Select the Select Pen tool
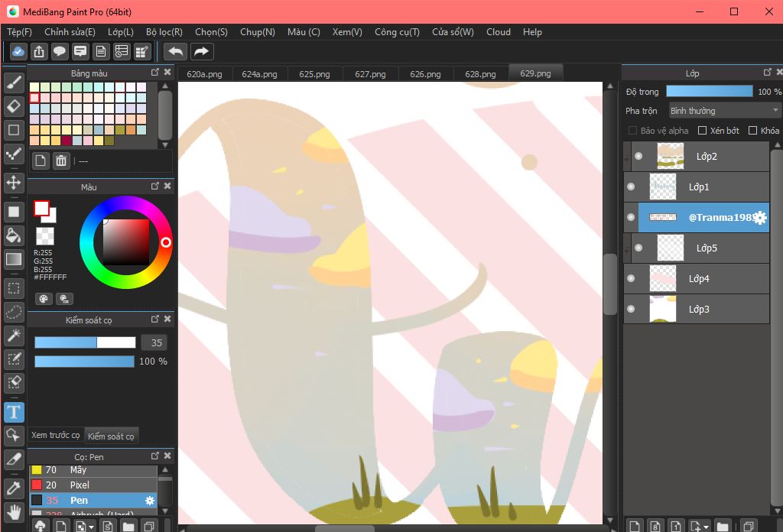783x532 pixels. [x=14, y=358]
